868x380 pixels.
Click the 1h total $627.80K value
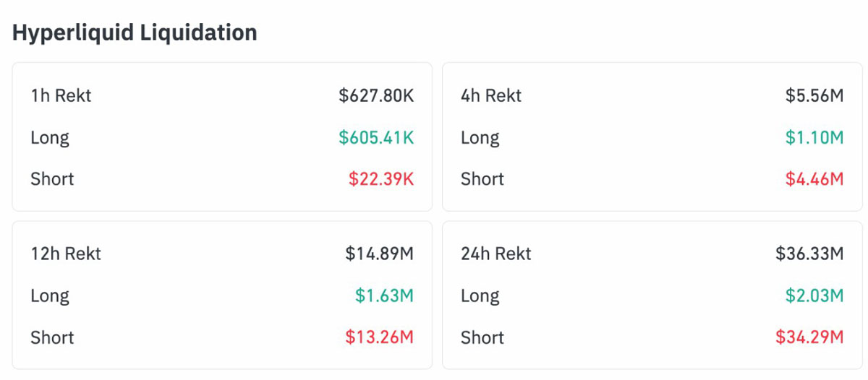376,95
